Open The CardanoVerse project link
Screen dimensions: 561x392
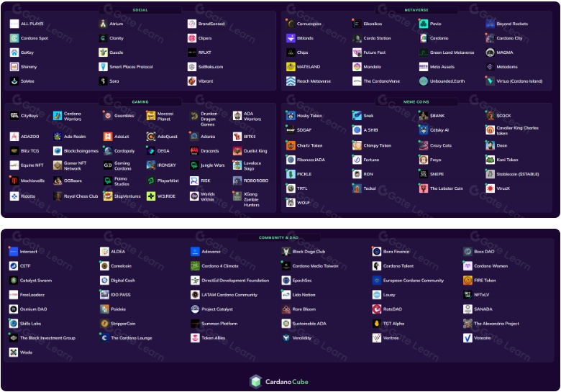(382, 81)
